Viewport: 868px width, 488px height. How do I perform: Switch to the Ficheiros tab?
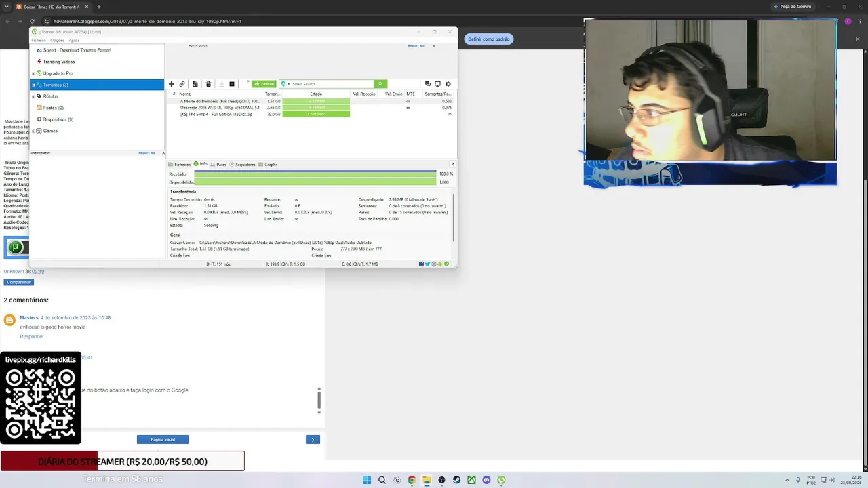click(180, 165)
